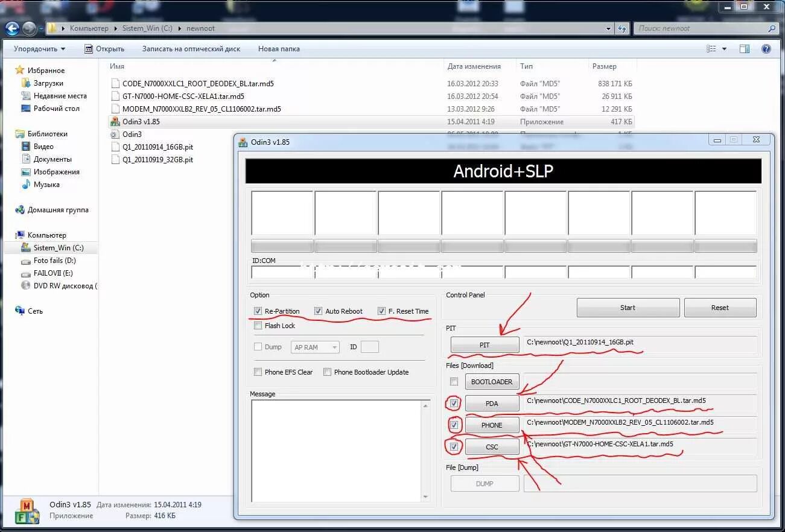This screenshot has height=532, width=785.
Task: Uncheck the CSC file checkbox
Action: [x=454, y=446]
